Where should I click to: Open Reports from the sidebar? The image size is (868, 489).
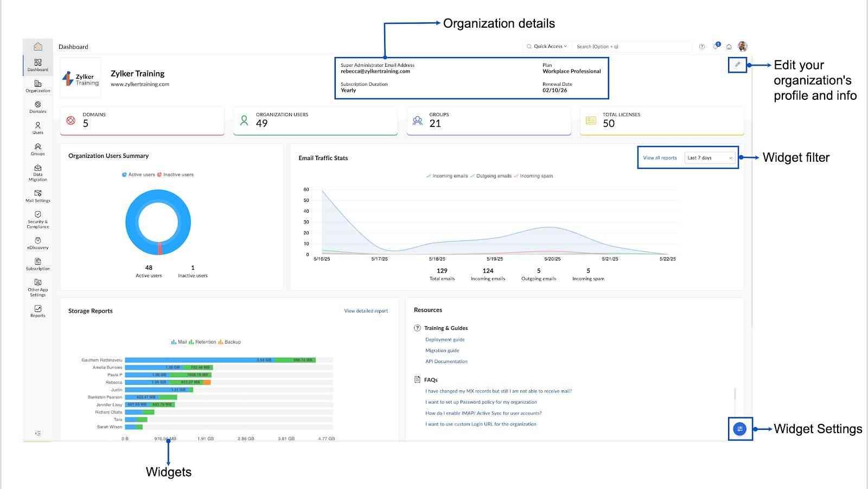tap(37, 311)
